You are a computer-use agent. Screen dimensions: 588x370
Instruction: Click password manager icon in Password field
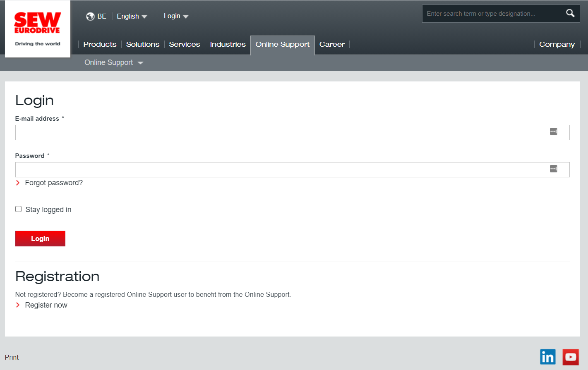553,169
